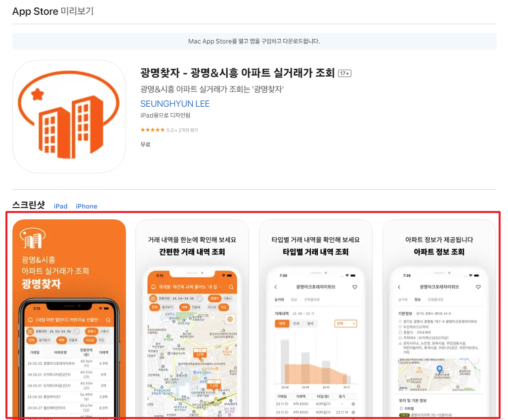Switch to the iPhone screenshots tab

pos(86,206)
